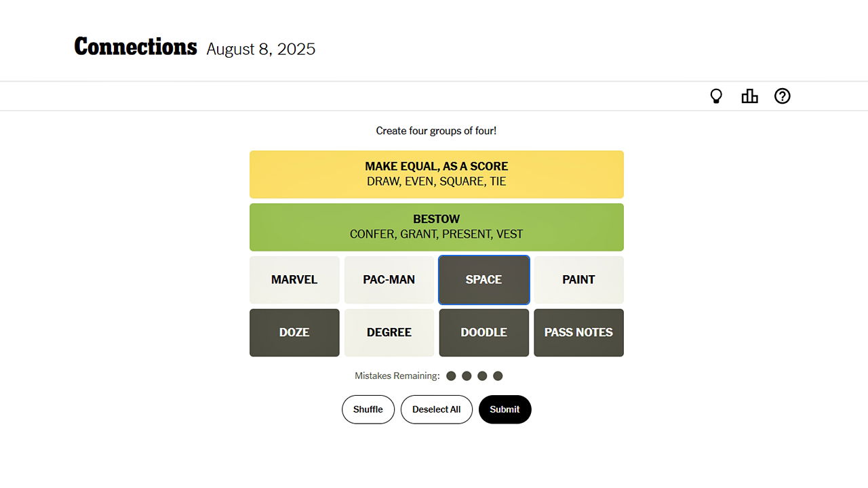Open the hint lightbulb icon
The width and height of the screenshot is (868, 488).
[717, 96]
